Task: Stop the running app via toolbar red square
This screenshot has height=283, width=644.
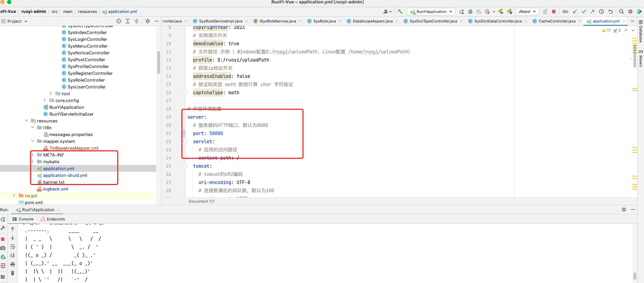Action: (554, 12)
